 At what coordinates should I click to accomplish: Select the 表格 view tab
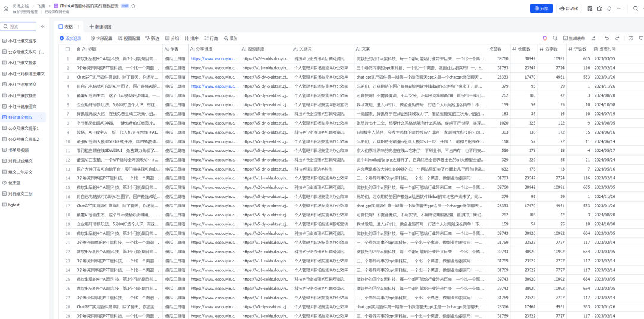(x=66, y=27)
